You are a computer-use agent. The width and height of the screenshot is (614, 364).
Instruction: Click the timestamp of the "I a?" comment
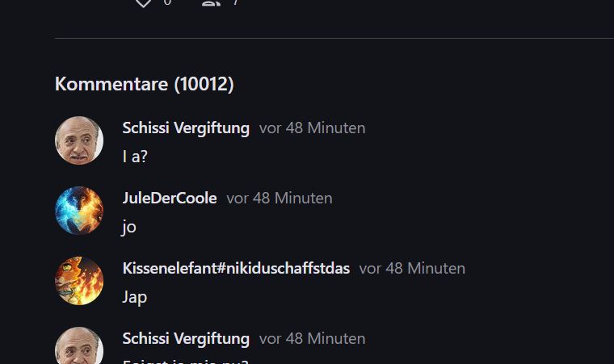312,128
